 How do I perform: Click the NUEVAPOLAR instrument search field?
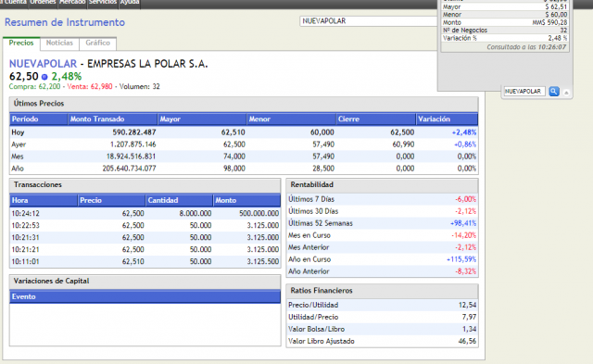369,21
